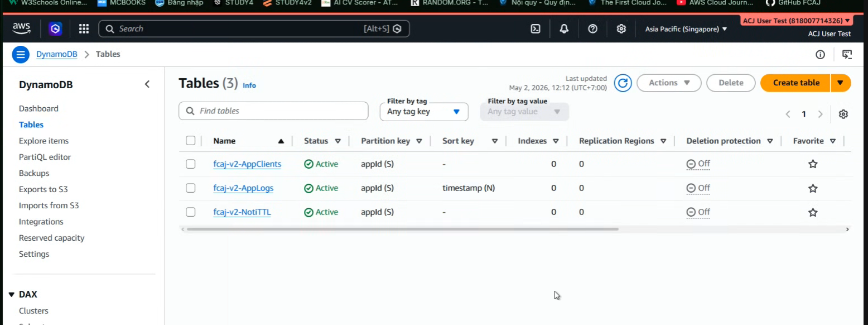The height and width of the screenshot is (325, 868).
Task: Launch CloudShell from the top bar
Action: (x=536, y=29)
